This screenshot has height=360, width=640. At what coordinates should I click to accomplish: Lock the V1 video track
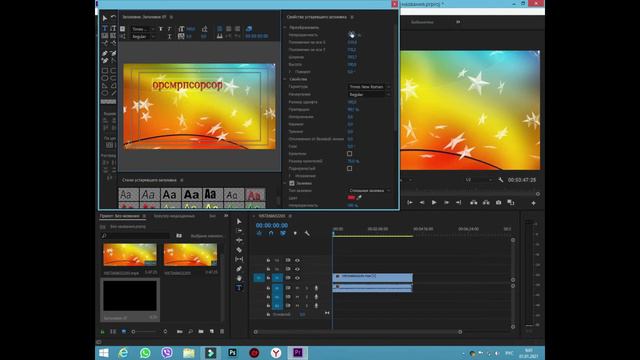[x=268, y=278]
